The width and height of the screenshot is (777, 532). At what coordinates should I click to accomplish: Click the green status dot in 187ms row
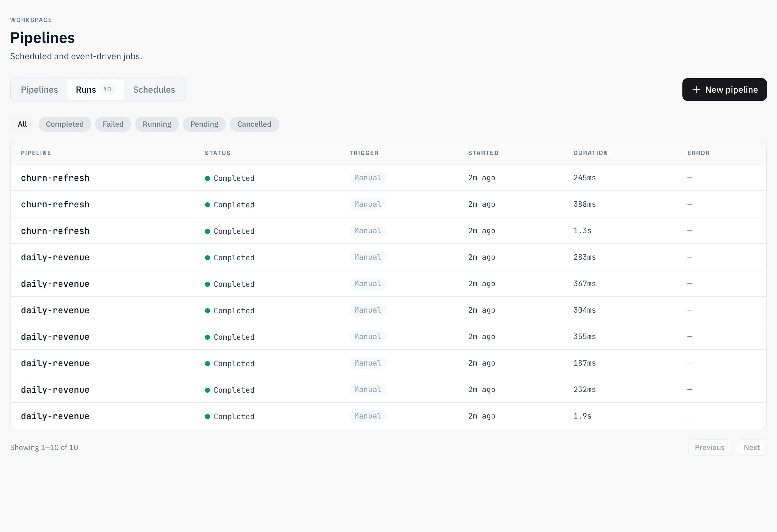click(x=207, y=364)
